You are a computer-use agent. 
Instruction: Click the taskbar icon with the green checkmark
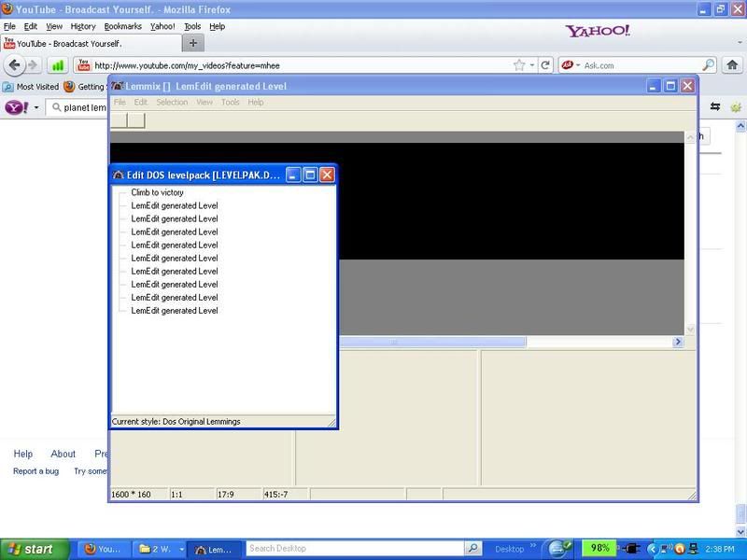point(559,549)
